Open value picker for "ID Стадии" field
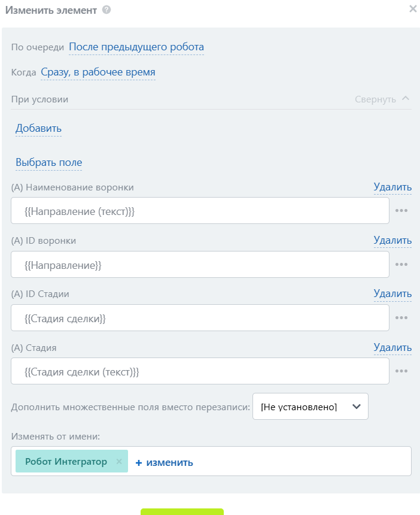Screen dimensions: 420x515 pos(401,317)
